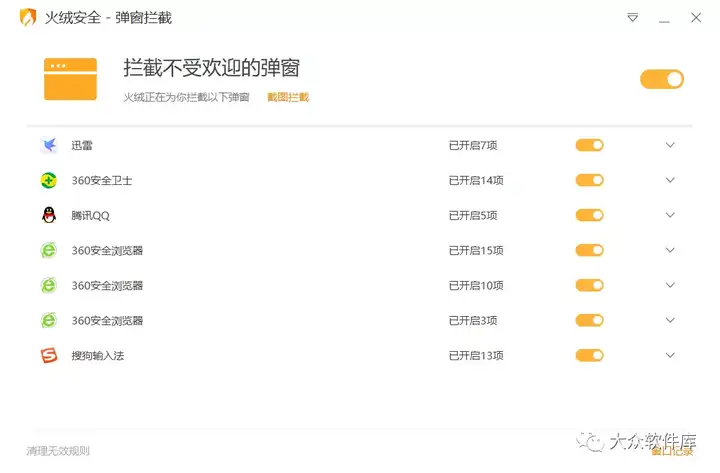Click the 搜狗输入法 S icon
This screenshot has height=473, width=720.
click(x=49, y=355)
